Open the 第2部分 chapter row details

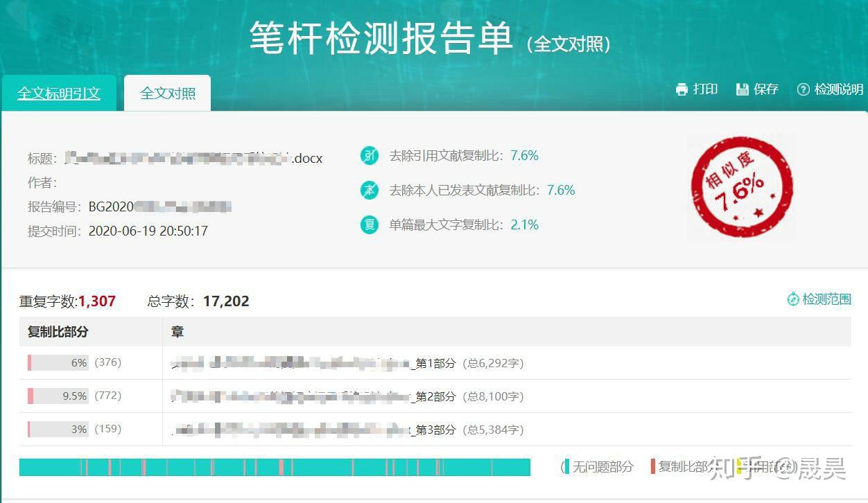point(347,396)
